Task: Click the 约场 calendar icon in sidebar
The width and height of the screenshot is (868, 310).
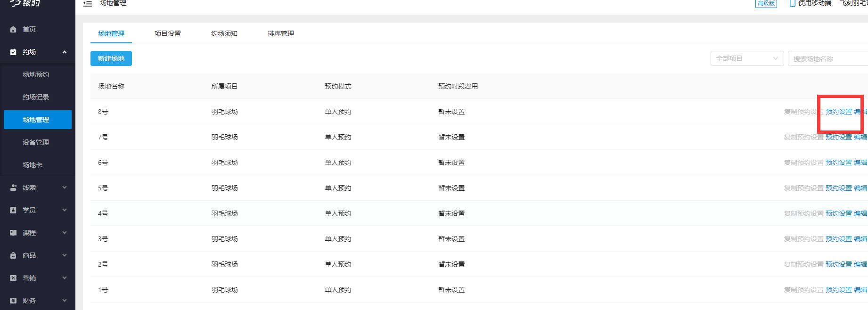Action: tap(13, 52)
